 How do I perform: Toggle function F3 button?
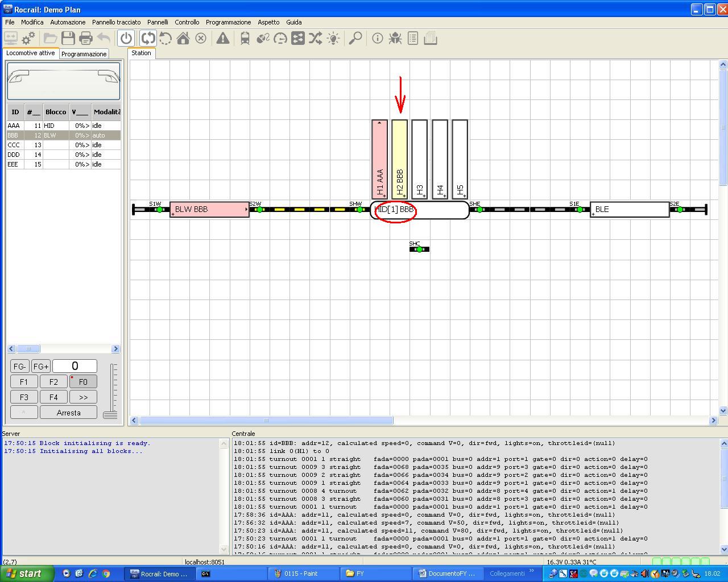[24, 397]
